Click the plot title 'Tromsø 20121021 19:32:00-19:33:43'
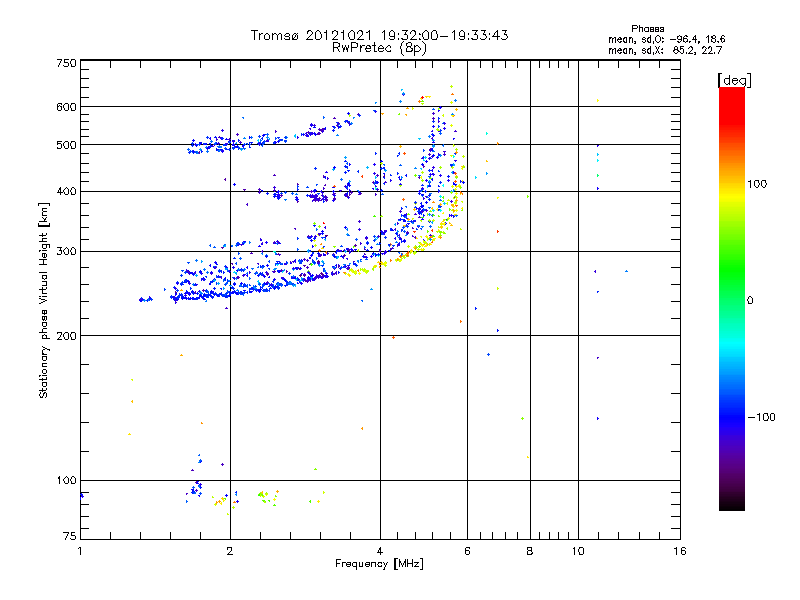 pyautogui.click(x=379, y=35)
